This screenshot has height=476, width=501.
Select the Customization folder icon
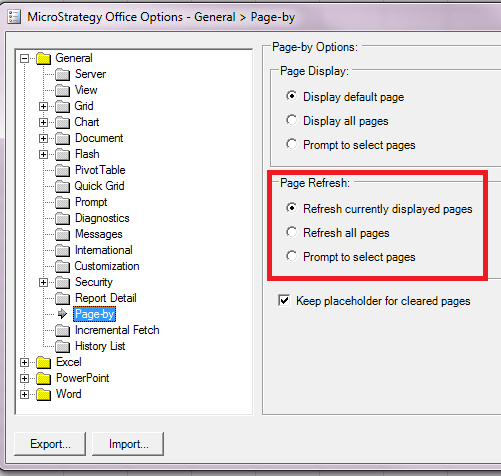(62, 266)
